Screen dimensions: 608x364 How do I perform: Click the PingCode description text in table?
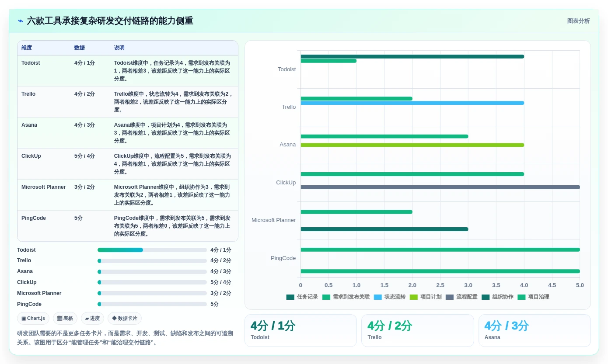[172, 226]
